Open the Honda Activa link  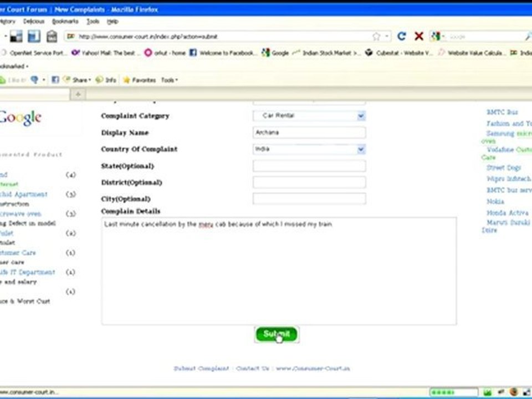[508, 213]
